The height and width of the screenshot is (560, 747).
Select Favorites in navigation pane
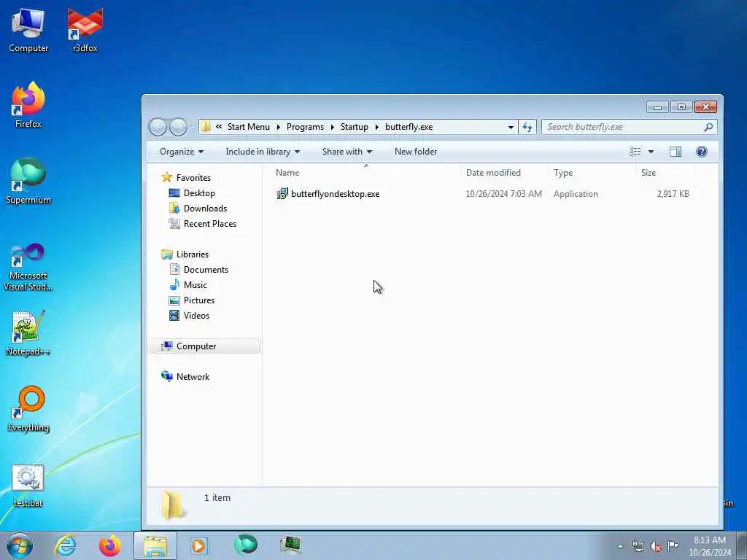[x=193, y=178]
